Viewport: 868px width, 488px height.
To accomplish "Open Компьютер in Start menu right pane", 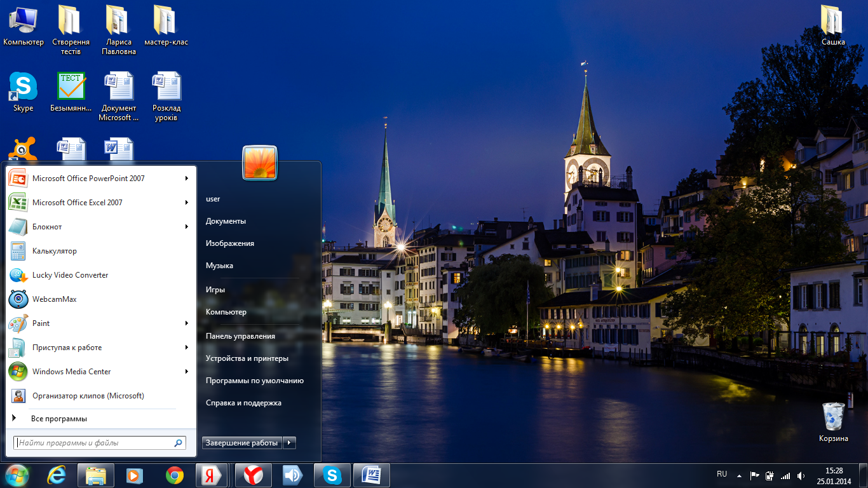I will point(226,312).
